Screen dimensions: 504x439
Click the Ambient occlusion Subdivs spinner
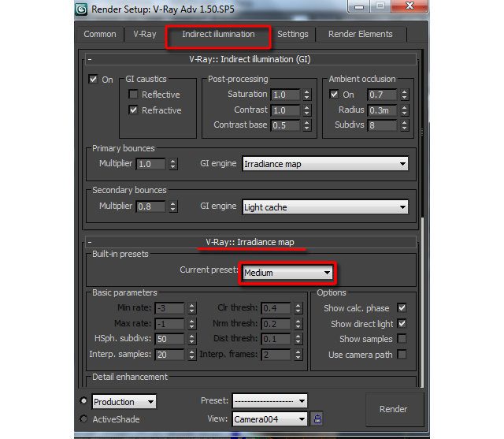click(x=404, y=125)
